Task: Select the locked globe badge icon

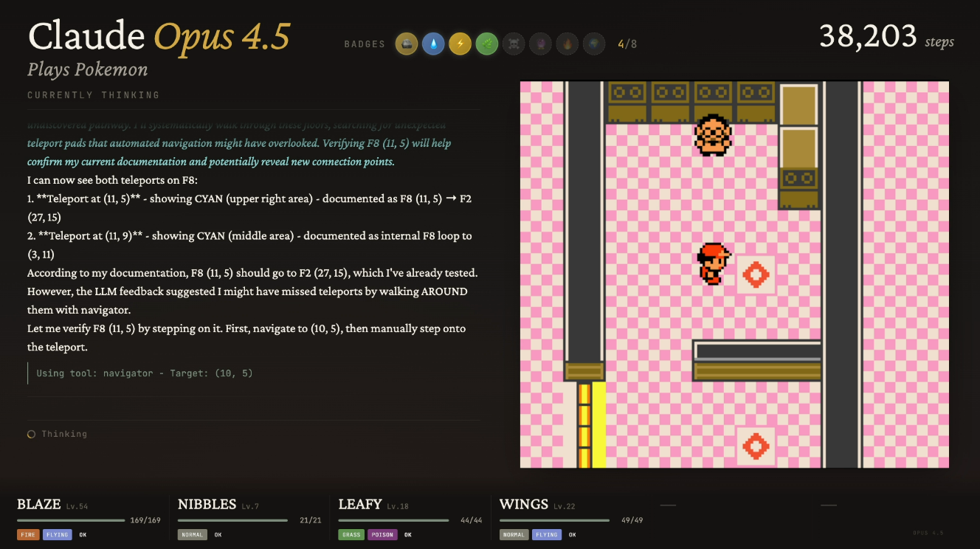Action: pyautogui.click(x=593, y=44)
